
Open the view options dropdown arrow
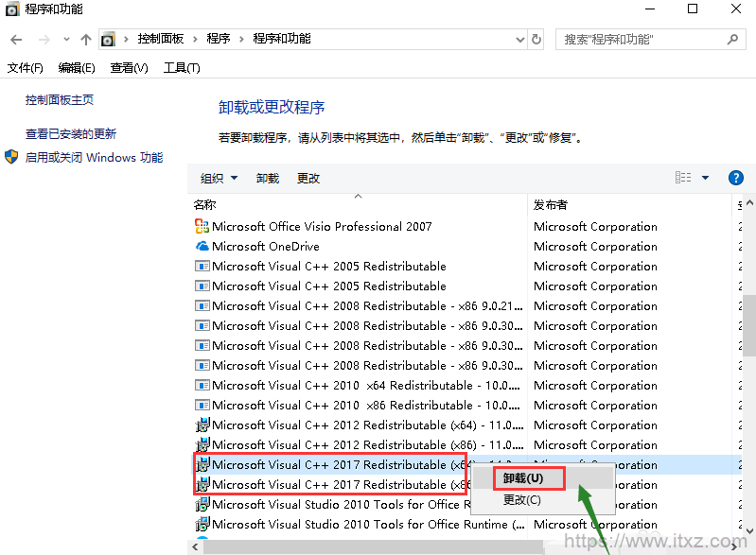[x=705, y=178]
